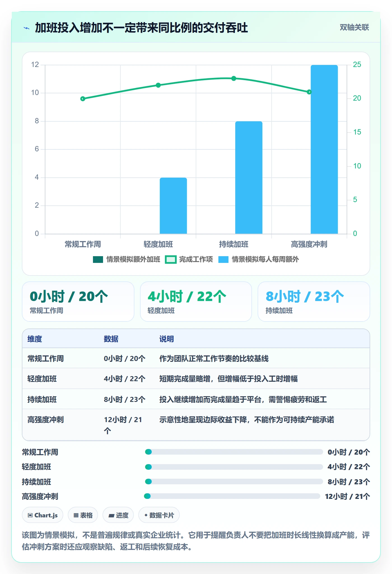Select table row cell 持续加班
Image resolution: width=392 pixels, height=574 pixels.
[42, 399]
